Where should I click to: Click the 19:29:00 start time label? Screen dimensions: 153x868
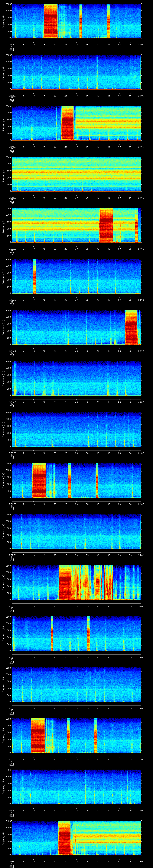click(12, 402)
